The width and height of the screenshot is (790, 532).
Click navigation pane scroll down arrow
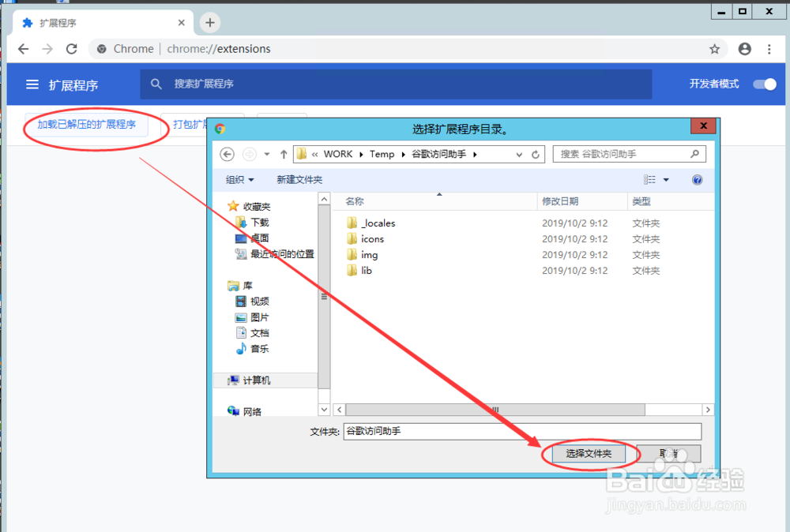(325, 410)
